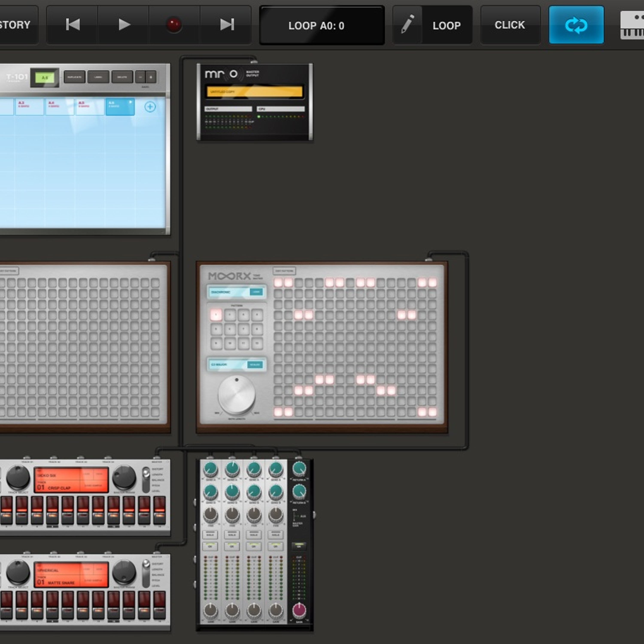Select the highlighted A.6 clip in T-101
This screenshot has height=644, width=644.
120,107
